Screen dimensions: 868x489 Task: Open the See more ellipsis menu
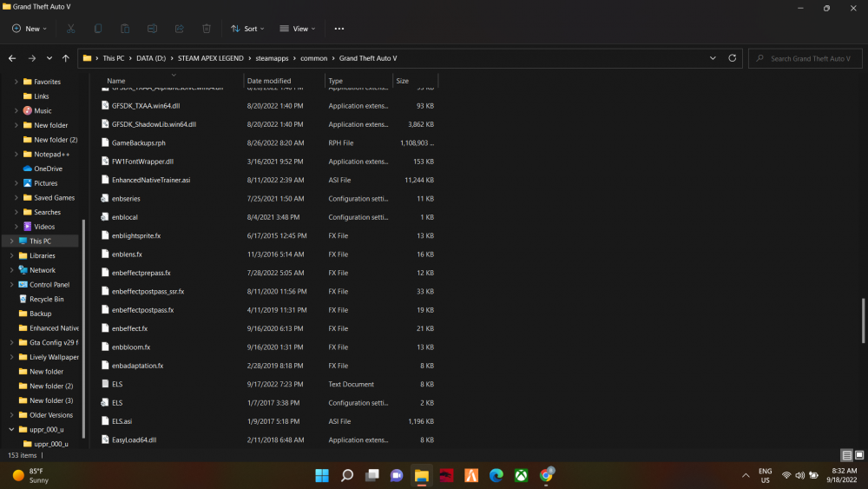[x=339, y=29]
